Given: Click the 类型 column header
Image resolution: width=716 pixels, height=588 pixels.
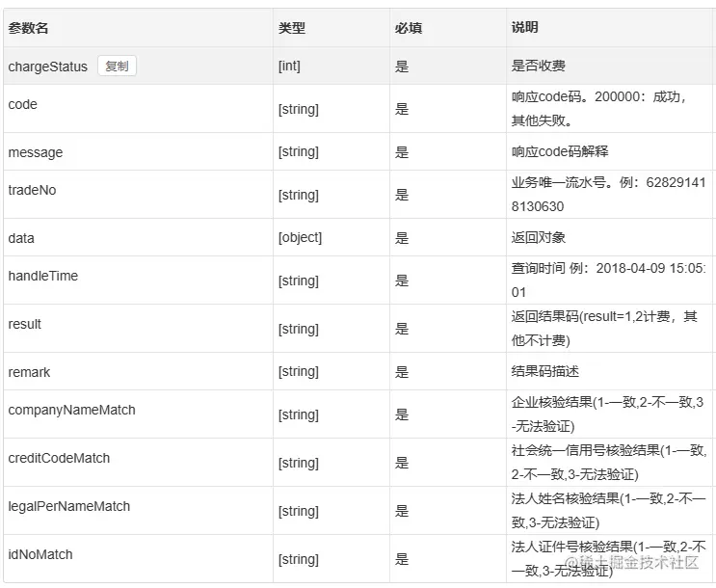Looking at the screenshot, I should [292, 28].
